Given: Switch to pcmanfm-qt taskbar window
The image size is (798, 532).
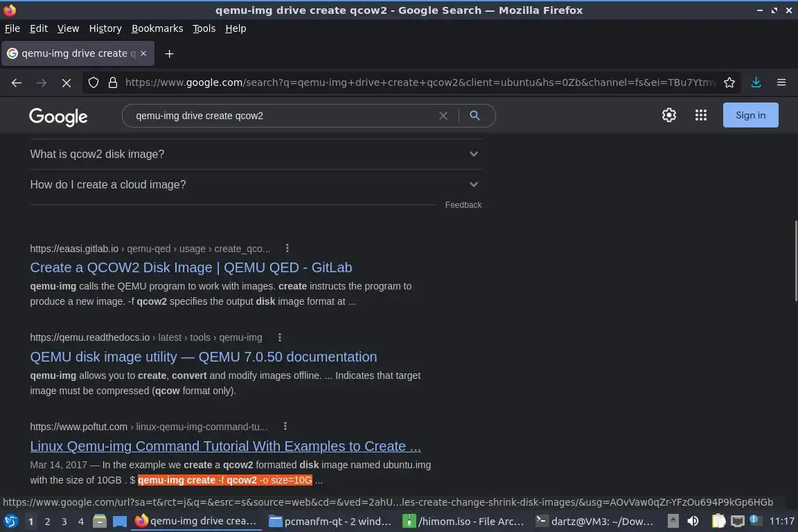Looking at the screenshot, I should tap(330, 522).
